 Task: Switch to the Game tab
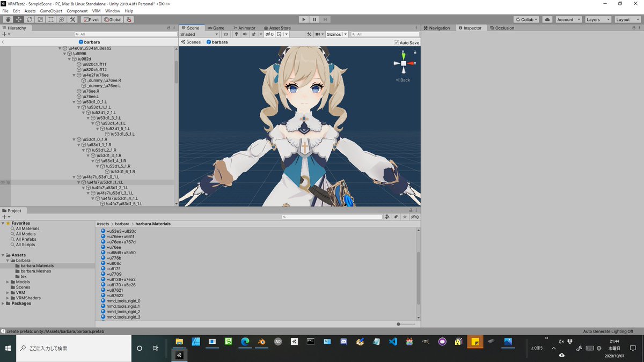pyautogui.click(x=216, y=28)
